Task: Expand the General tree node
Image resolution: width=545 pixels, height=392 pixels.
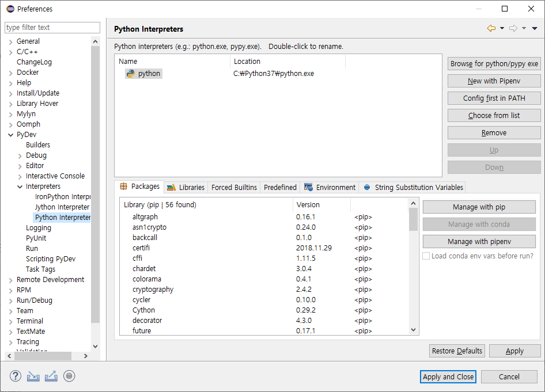Action: pos(10,41)
